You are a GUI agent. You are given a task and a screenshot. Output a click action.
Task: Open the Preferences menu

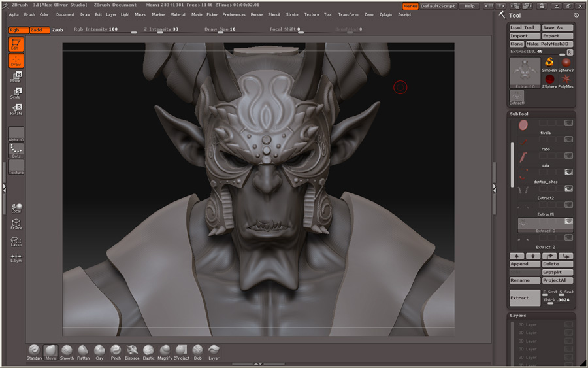click(234, 14)
